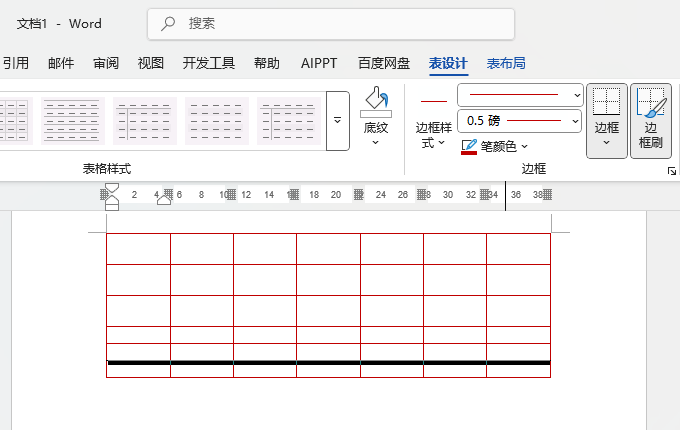Screen dimensions: 680x430
Task: Click the search magnifier icon
Action: [x=168, y=23]
